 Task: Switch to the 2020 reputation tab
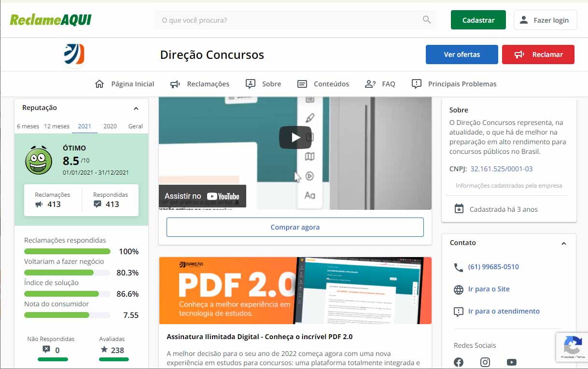[110, 126]
